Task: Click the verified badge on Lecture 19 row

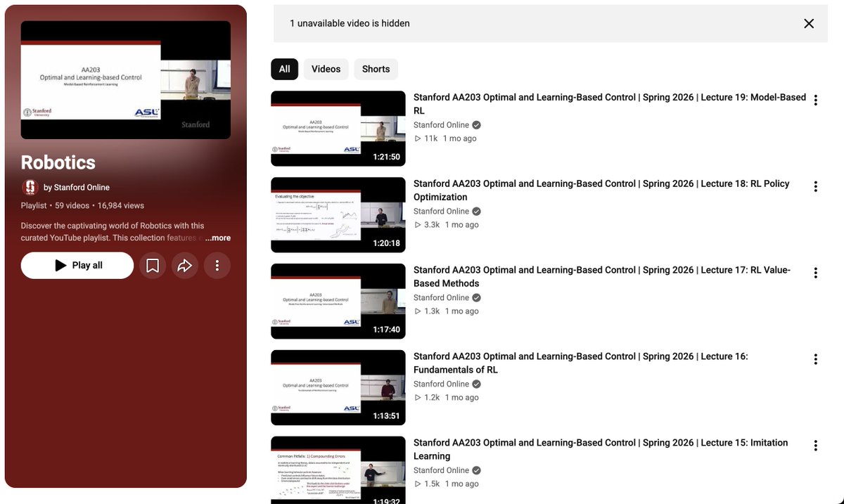Action: 476,125
